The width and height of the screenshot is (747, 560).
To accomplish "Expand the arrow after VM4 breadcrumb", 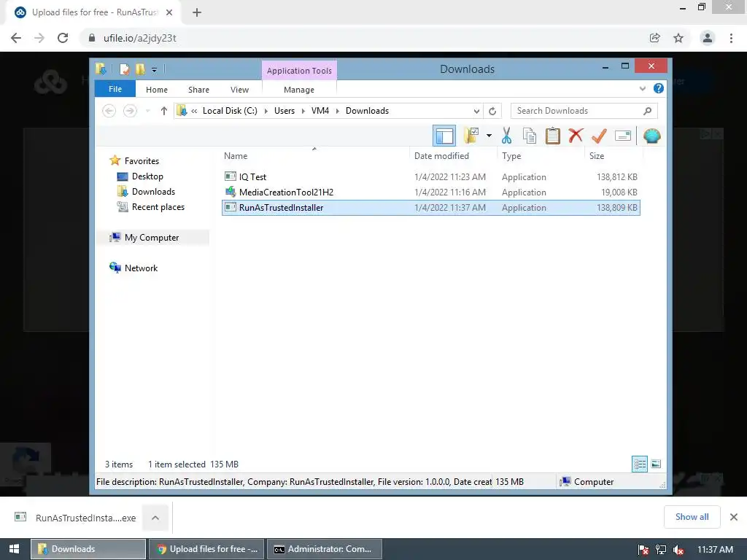I will pyautogui.click(x=337, y=111).
